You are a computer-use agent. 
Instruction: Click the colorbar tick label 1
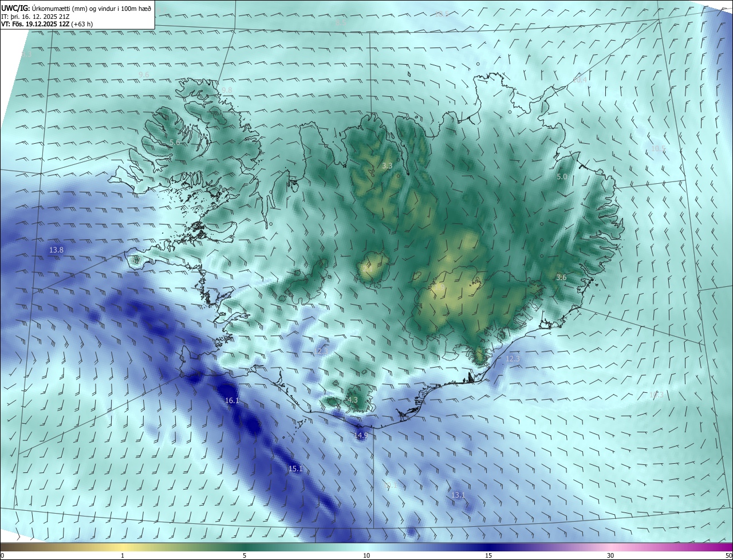click(123, 556)
